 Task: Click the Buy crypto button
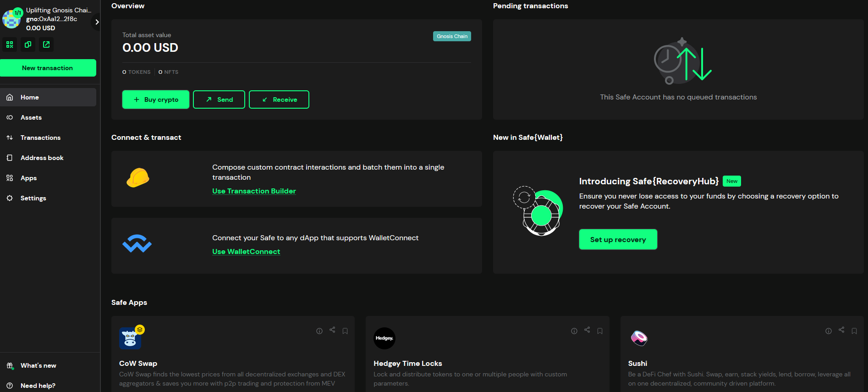[x=156, y=99]
